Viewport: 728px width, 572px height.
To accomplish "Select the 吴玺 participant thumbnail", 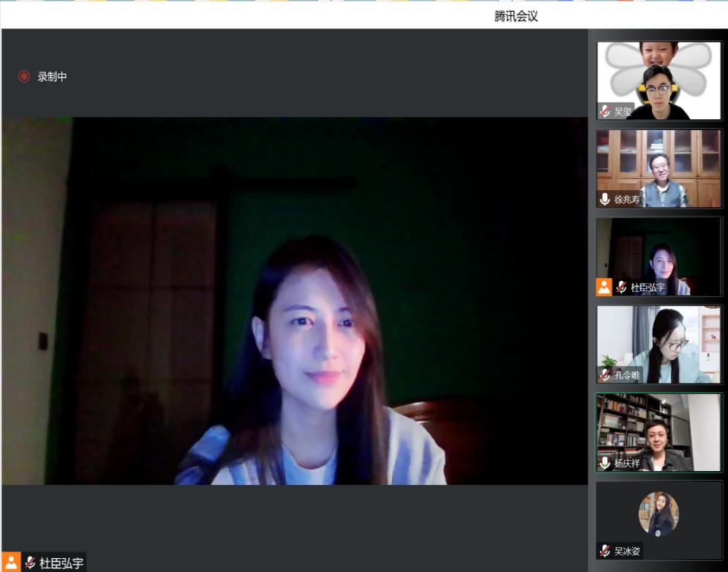I will (658, 80).
